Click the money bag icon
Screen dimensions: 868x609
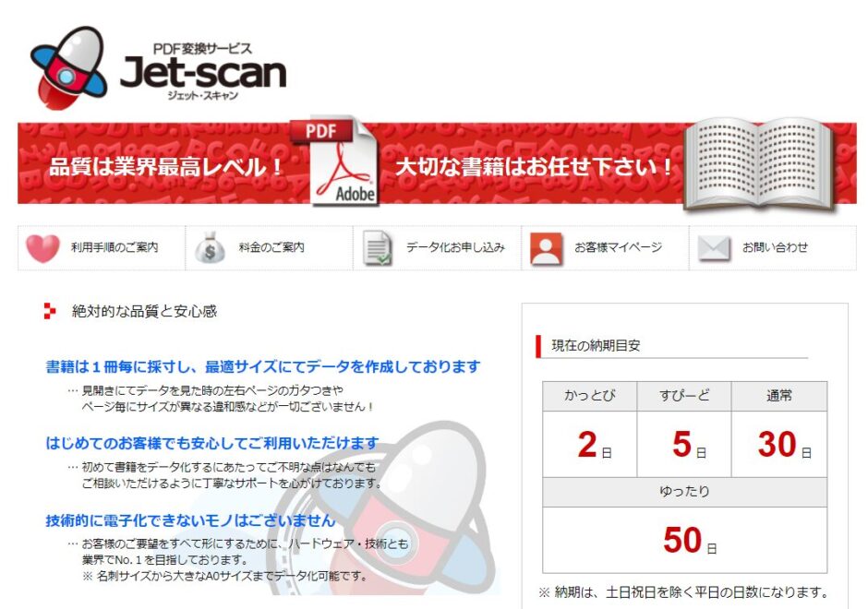click(x=210, y=248)
